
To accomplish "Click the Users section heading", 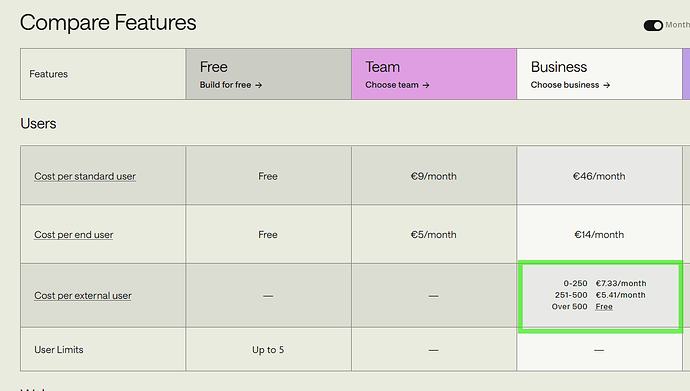I will click(x=38, y=124).
